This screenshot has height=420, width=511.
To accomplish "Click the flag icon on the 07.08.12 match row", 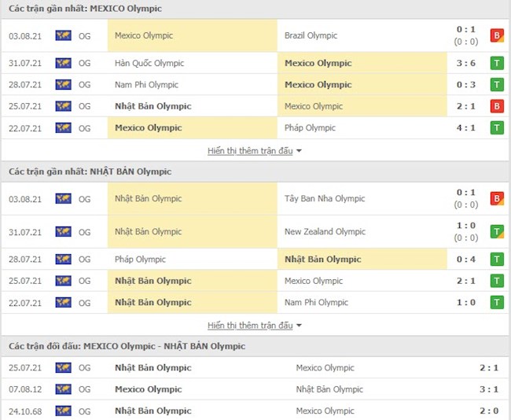I will point(63,389).
